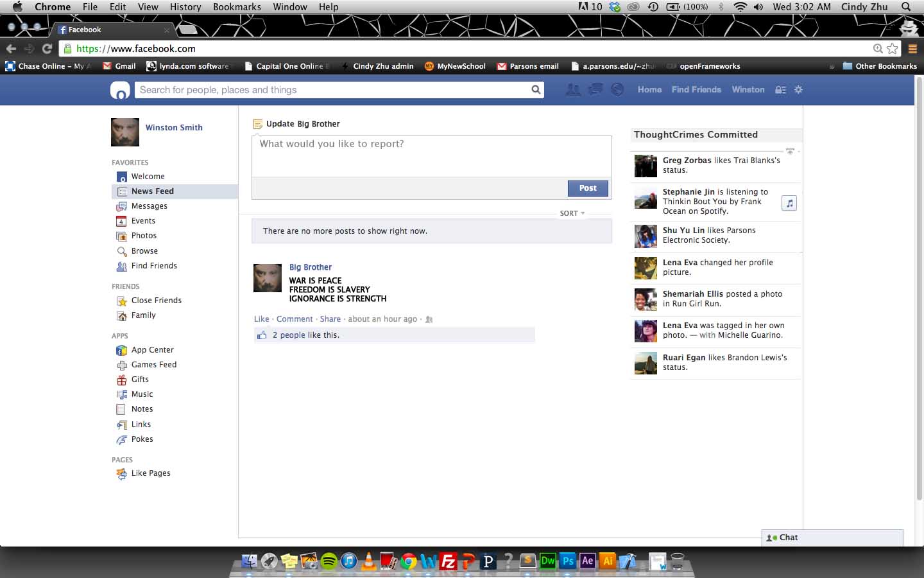
Task: Click Comment under Big Brother's post
Action: tap(295, 319)
